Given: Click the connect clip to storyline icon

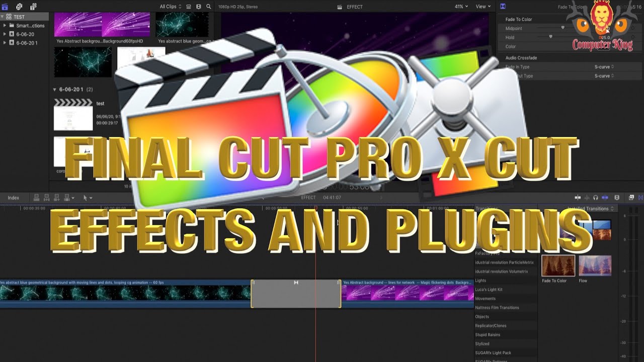Looking at the screenshot, I should (36, 198).
